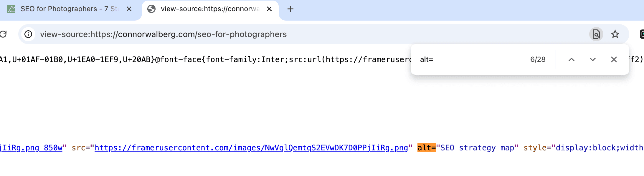Focus the find bar search field
Viewport: 644px width, 176px height.
[471, 59]
